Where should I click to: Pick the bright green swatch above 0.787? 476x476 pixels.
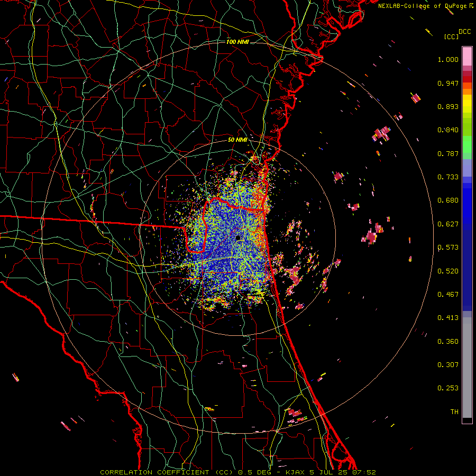467,144
